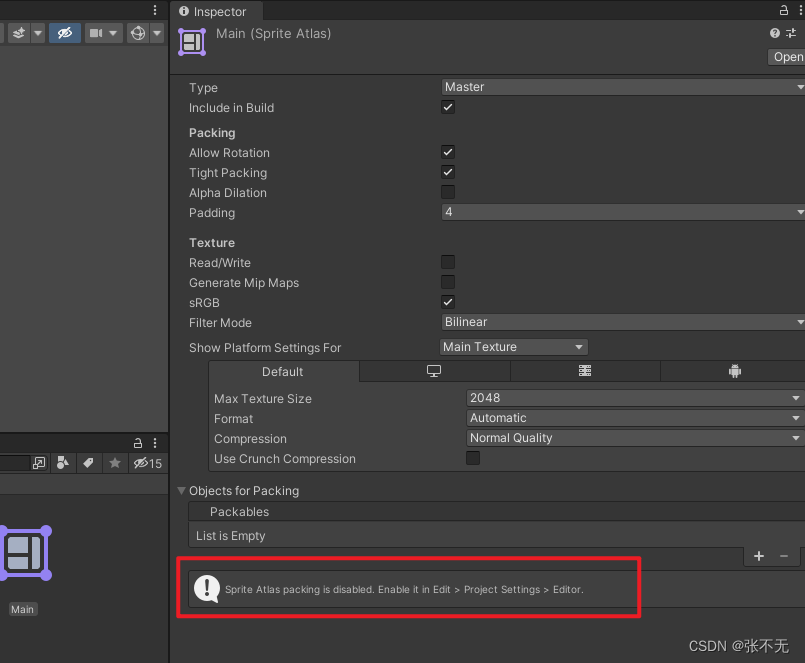Click the Main asset name label
The image size is (805, 663).
(x=23, y=610)
